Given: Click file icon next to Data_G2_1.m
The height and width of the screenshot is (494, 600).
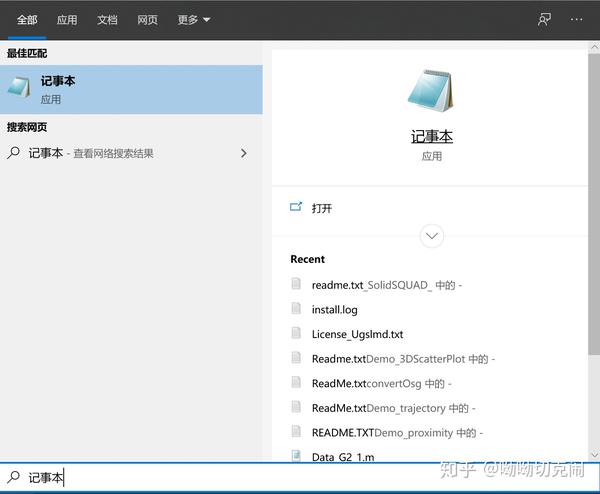Looking at the screenshot, I should tap(296, 455).
